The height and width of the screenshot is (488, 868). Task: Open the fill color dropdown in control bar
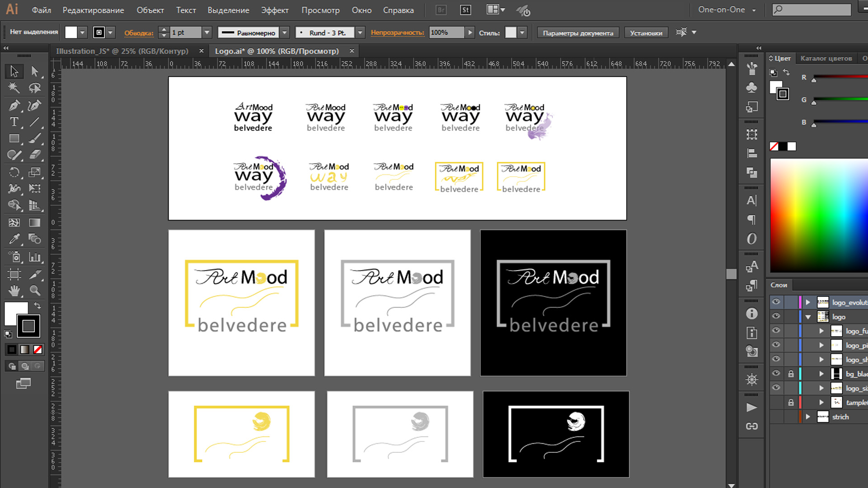[x=82, y=33]
